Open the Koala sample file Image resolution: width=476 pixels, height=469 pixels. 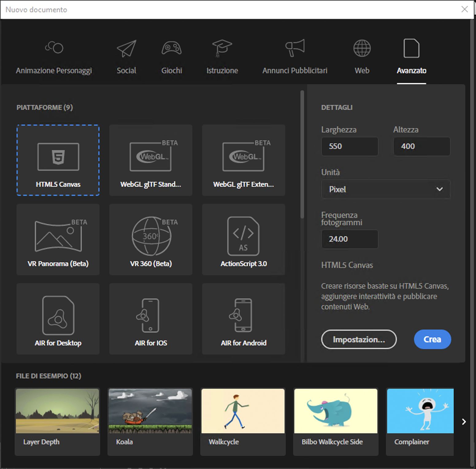click(x=150, y=422)
